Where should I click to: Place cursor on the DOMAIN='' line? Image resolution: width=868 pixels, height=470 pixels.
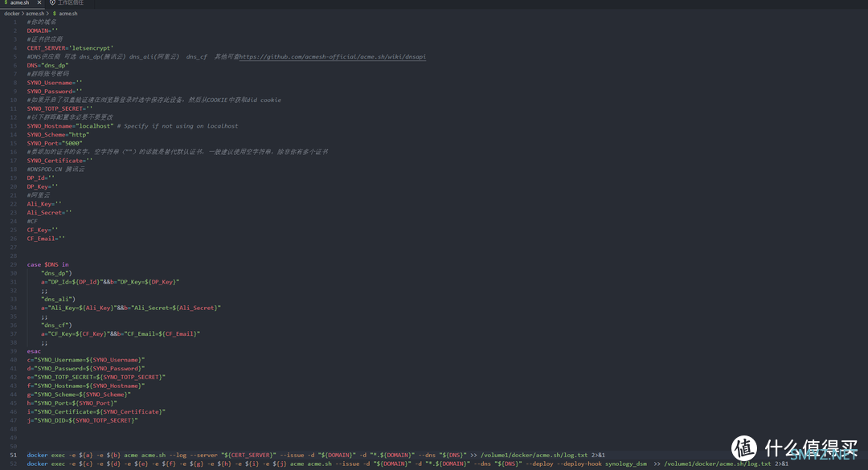tap(42, 31)
